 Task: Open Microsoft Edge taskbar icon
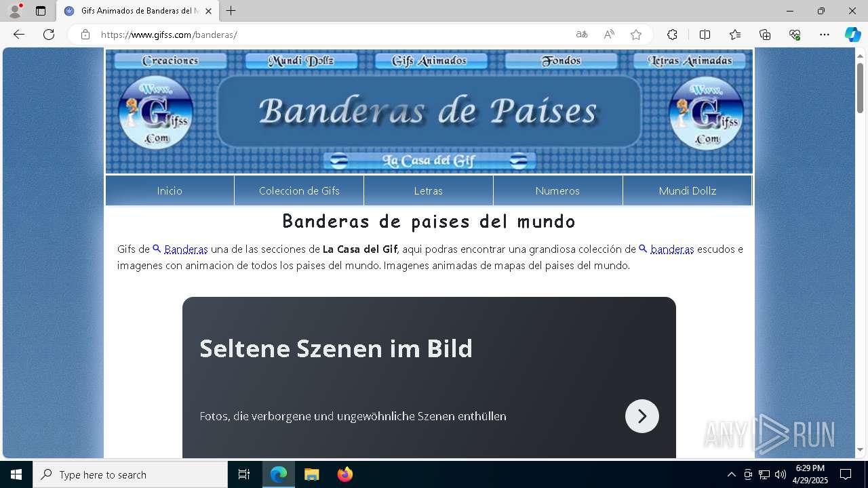pyautogui.click(x=279, y=474)
